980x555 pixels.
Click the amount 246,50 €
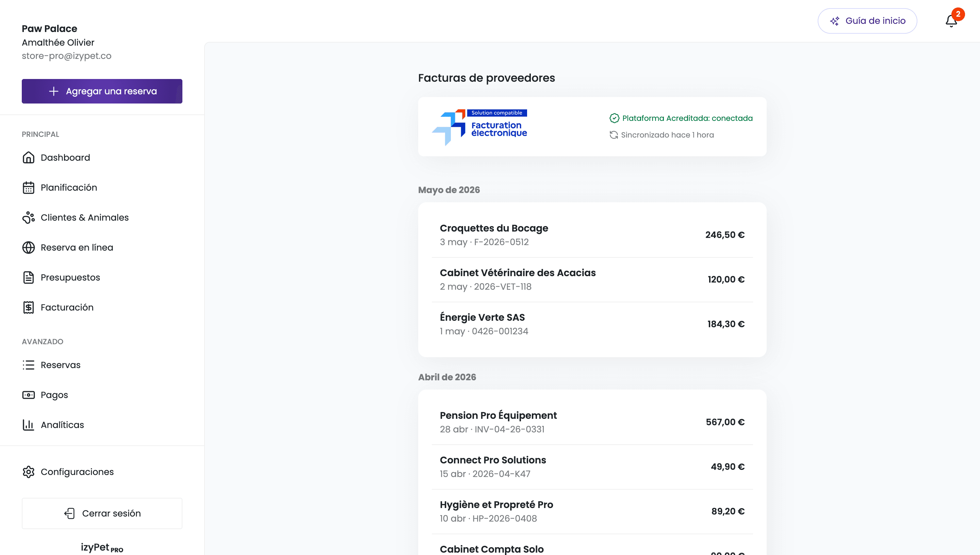pos(725,235)
